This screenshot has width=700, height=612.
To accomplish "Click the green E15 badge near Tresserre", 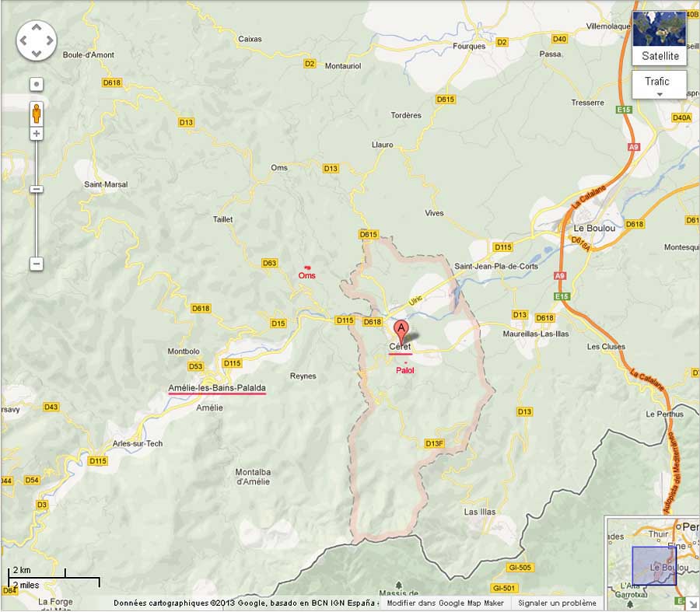I will 623,110.
